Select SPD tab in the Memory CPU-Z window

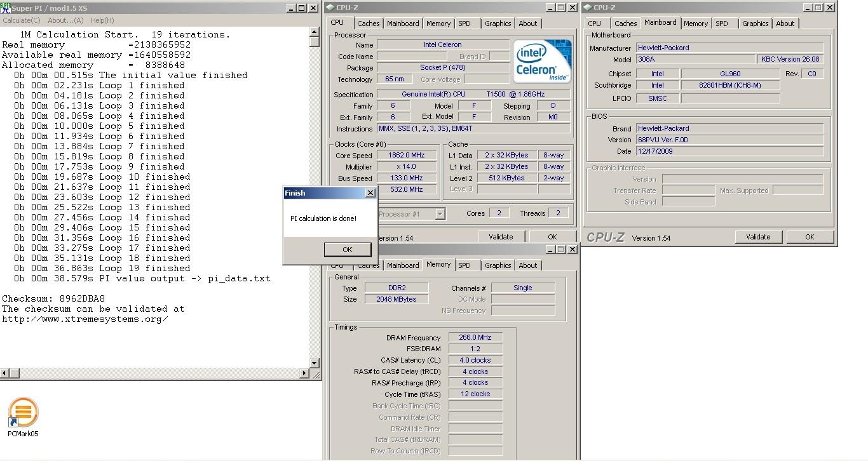coord(465,265)
